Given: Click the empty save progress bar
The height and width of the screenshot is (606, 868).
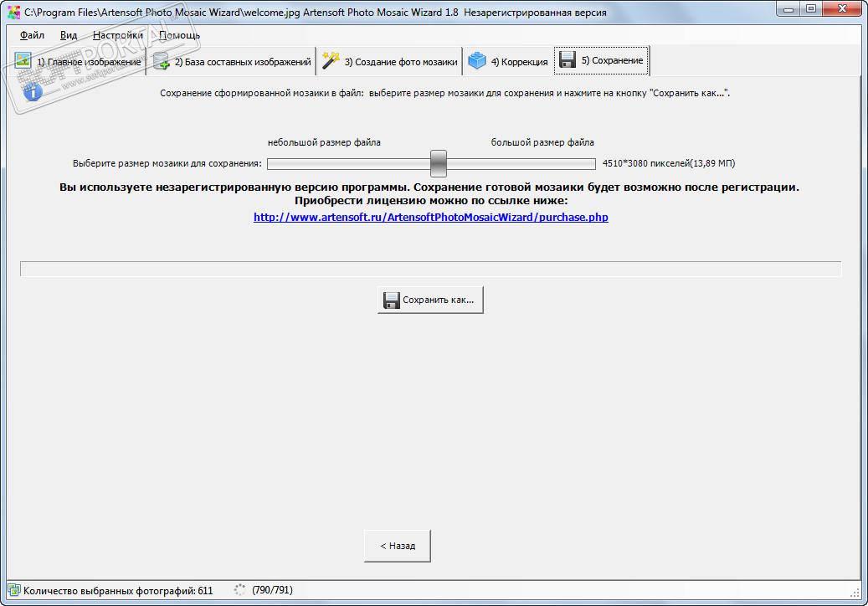Looking at the screenshot, I should point(431,269).
